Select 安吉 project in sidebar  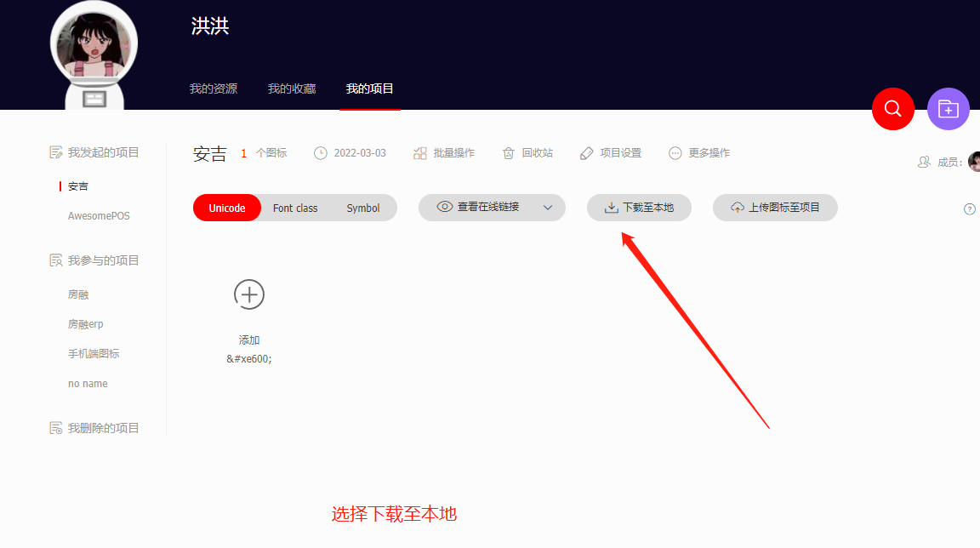click(x=78, y=186)
